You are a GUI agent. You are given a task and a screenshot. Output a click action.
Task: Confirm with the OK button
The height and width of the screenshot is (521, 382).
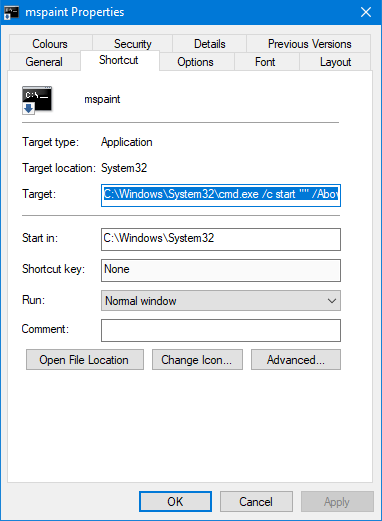[x=175, y=501]
